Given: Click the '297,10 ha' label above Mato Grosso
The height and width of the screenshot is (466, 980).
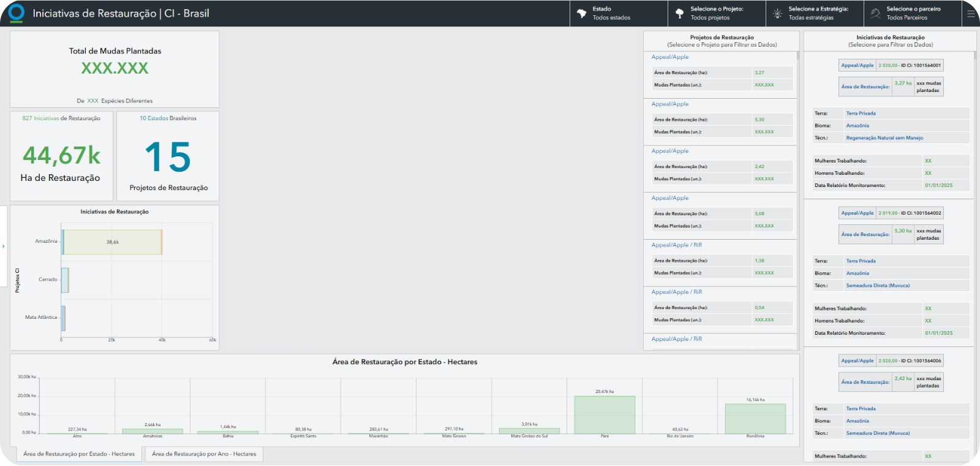Looking at the screenshot, I should (454, 429).
